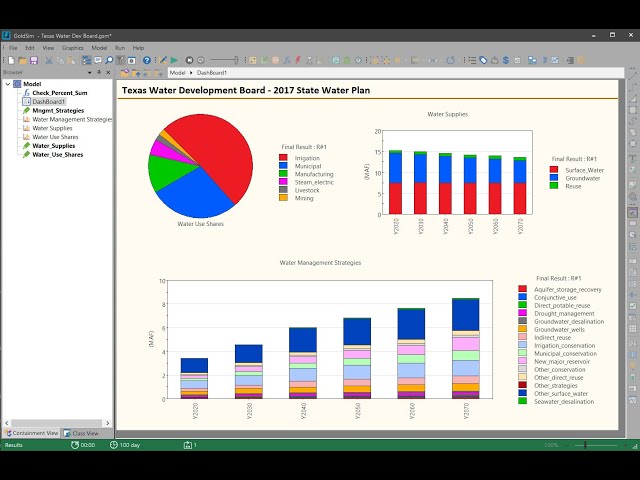Screen dimensions: 640x480
Task: Open a model with the folder icon
Action: (22, 60)
